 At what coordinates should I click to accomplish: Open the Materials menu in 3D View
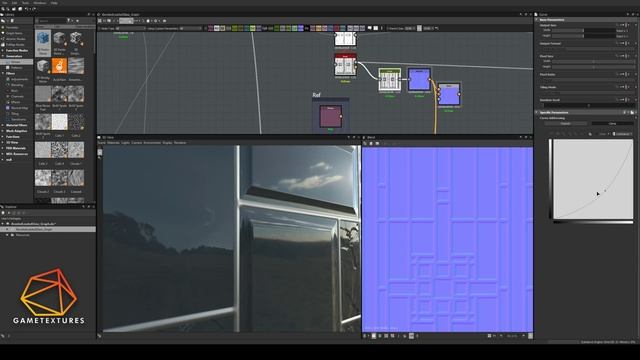(113, 143)
